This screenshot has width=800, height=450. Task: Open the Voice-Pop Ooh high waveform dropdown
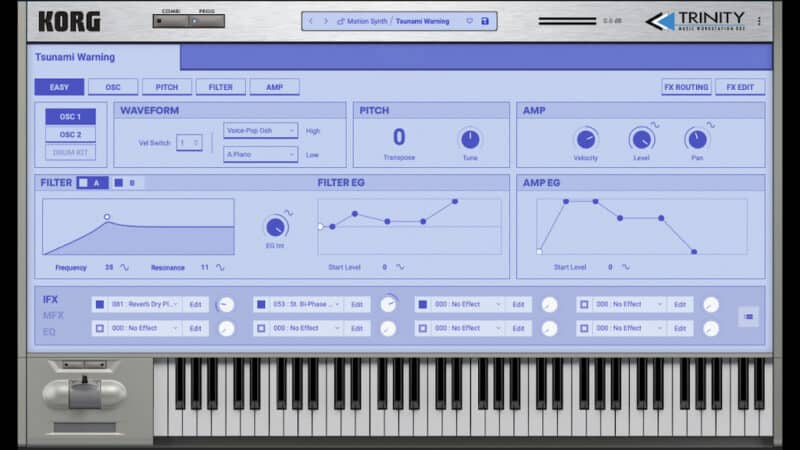(x=260, y=130)
